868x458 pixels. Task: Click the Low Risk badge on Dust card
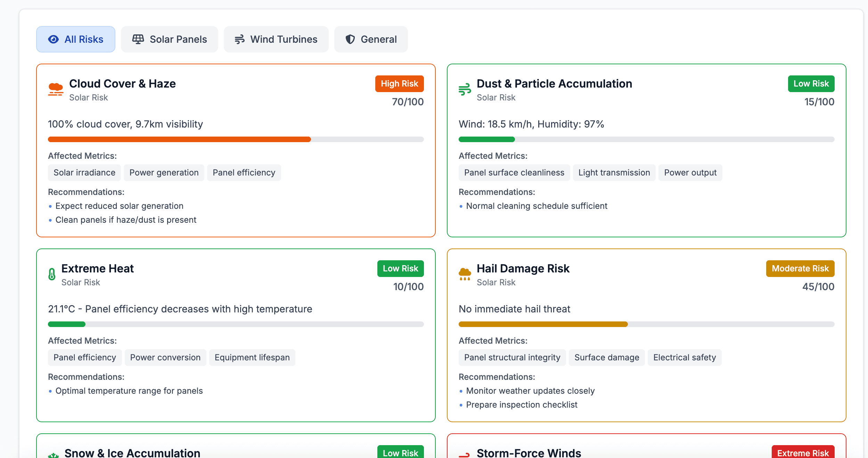point(811,84)
